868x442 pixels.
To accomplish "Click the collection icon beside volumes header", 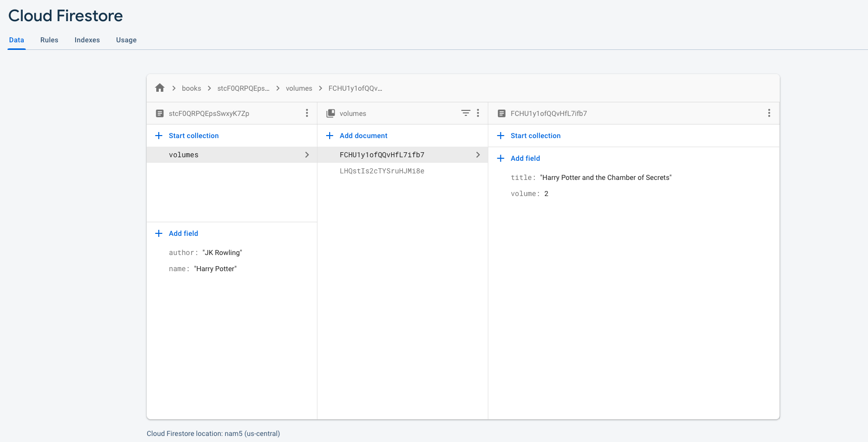I will (x=331, y=113).
